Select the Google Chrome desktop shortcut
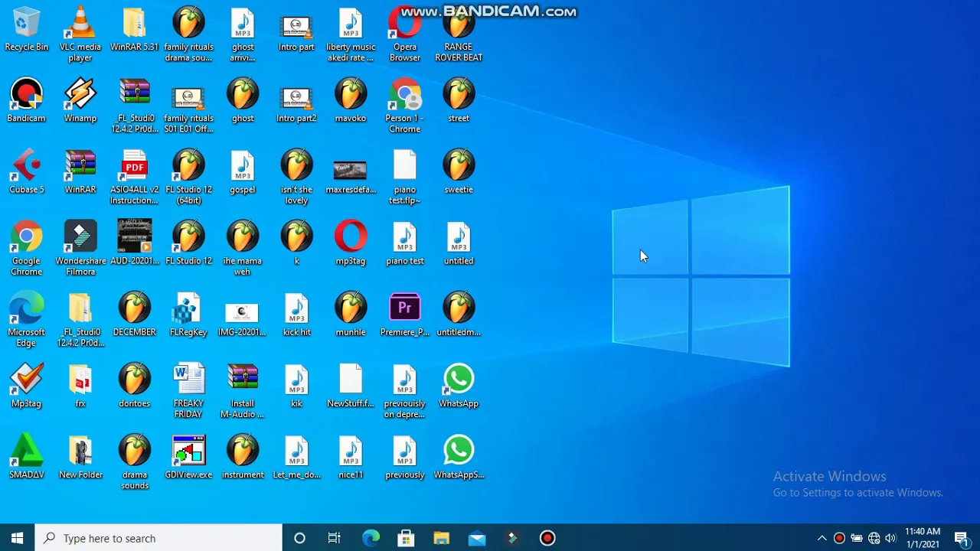Screen dimensions: 980x551 [x=26, y=248]
